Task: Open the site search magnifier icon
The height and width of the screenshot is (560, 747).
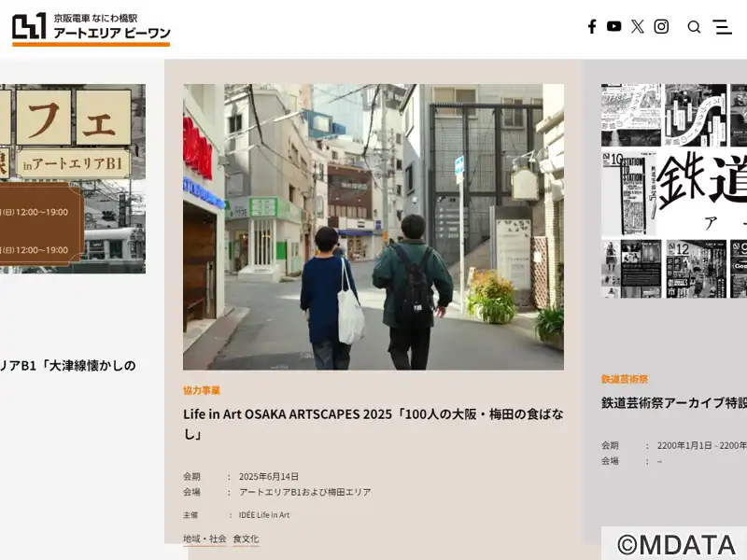Action: 694,27
